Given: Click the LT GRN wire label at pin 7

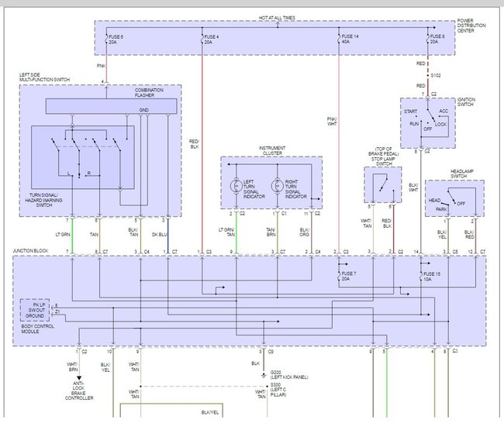Looking at the screenshot, I should [x=63, y=235].
